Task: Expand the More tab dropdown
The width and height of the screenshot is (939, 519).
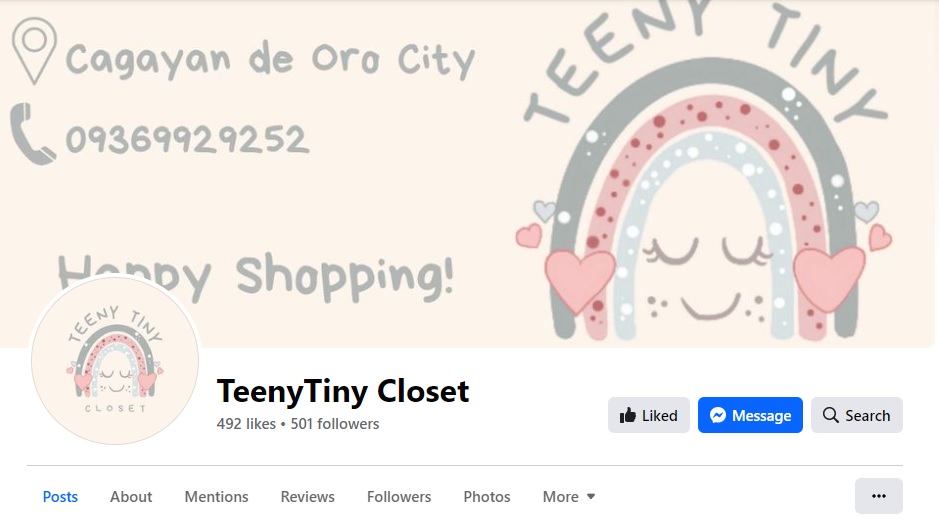Action: pyautogui.click(x=569, y=496)
